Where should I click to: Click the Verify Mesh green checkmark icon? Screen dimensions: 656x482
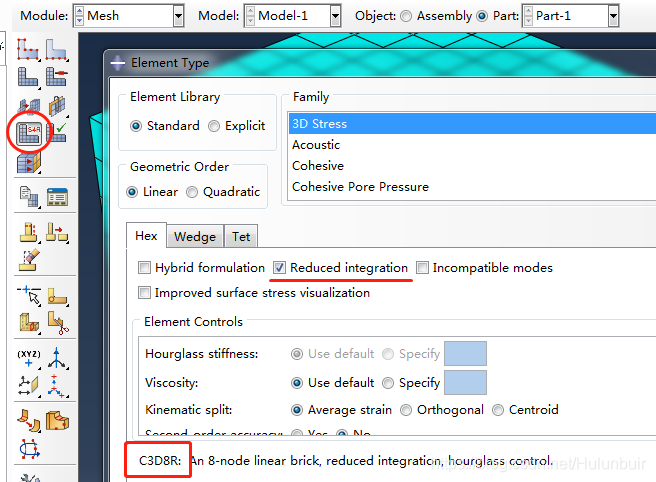click(57, 133)
